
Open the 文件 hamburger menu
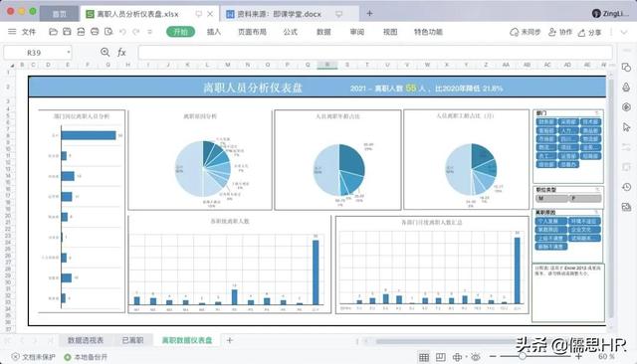12,32
